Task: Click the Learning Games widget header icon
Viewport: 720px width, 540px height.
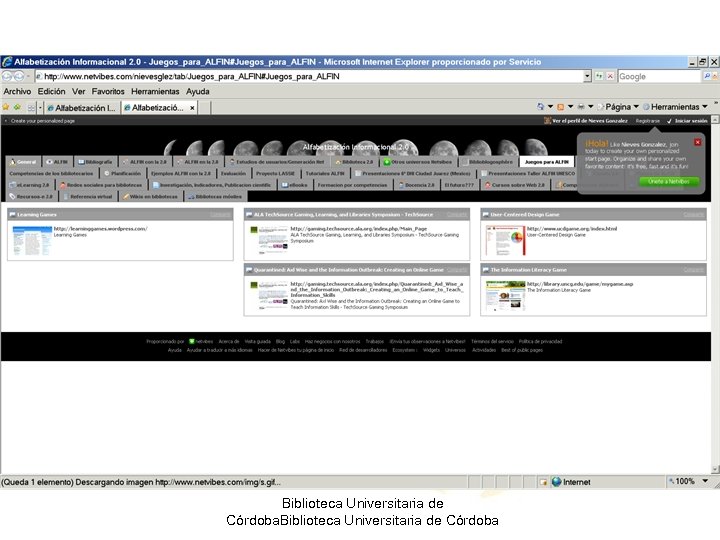Action: coord(12,214)
